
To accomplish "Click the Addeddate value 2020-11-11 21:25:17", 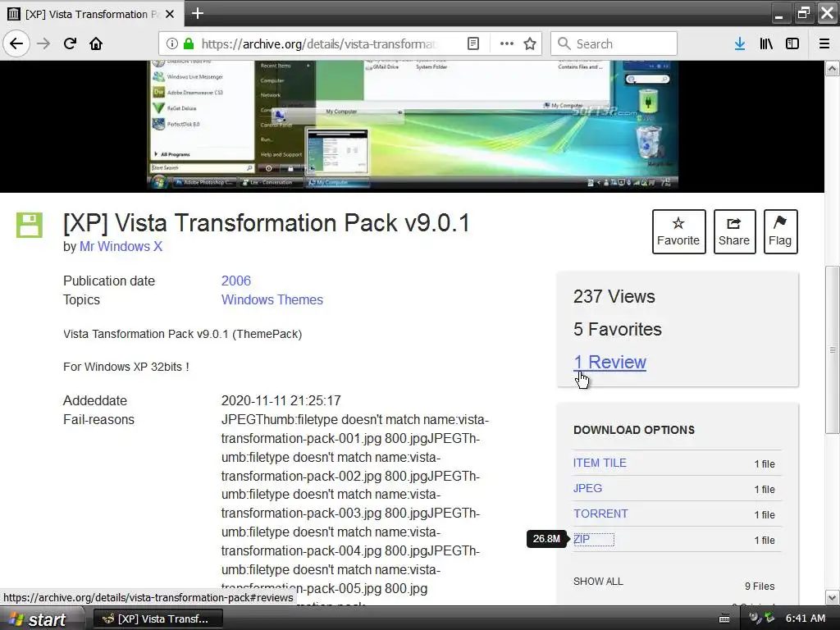I will (x=281, y=400).
